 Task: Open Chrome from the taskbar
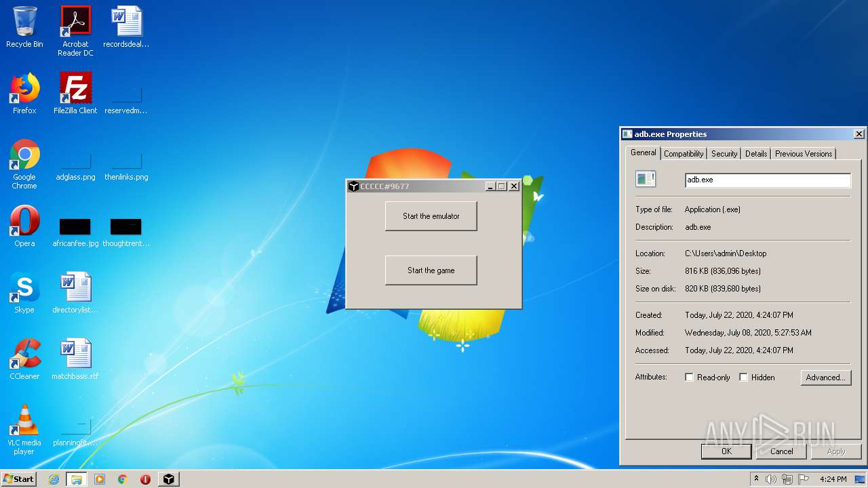[123, 479]
